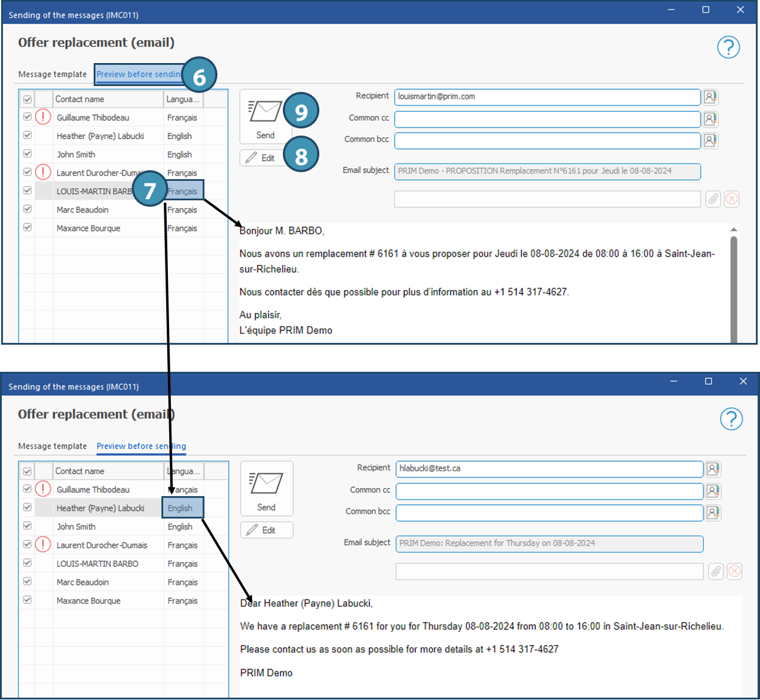Uncheck John Smith's checkbox in the upper list
This screenshot has height=700, width=760.
coord(28,154)
